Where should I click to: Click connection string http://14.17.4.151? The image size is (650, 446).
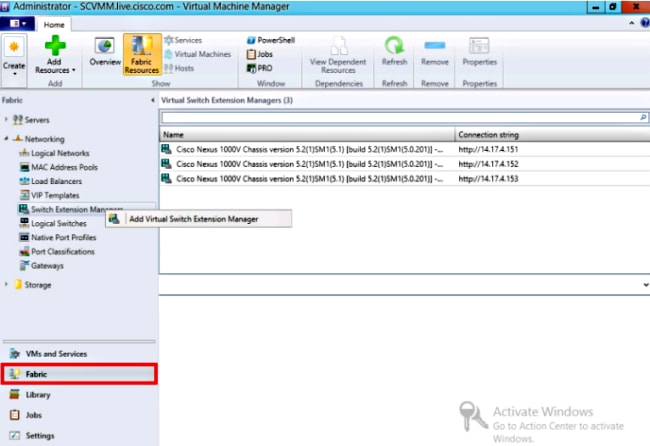point(488,149)
